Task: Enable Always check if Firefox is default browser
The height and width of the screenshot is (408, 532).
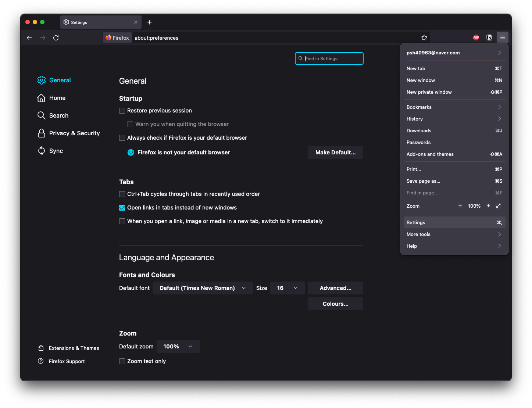Action: [122, 138]
